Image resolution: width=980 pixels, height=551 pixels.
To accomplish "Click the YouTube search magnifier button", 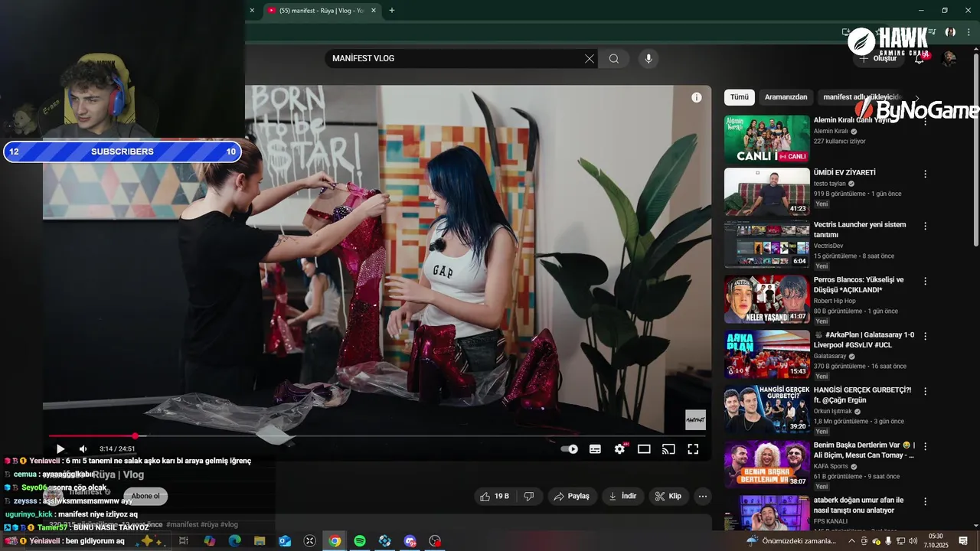I will coord(614,59).
